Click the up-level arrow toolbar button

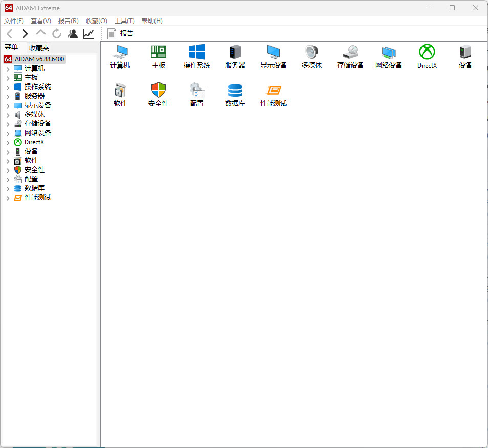tap(41, 33)
